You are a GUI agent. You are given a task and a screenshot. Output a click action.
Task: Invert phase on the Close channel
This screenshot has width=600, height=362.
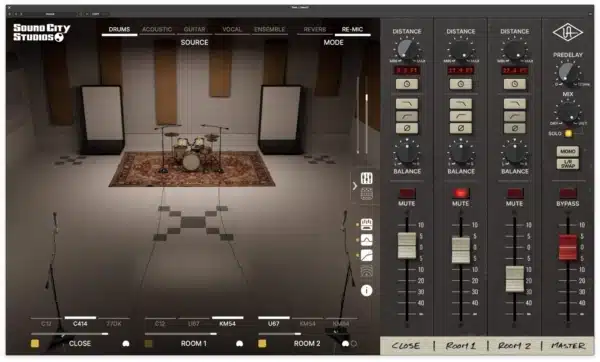tap(407, 128)
